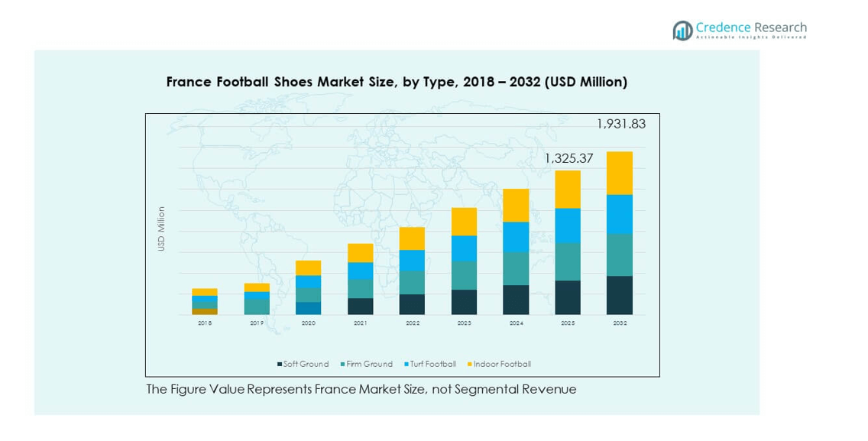The width and height of the screenshot is (868, 441).
Task: Select the yellow Indoor Football segment for 2032
Action: [x=620, y=173]
